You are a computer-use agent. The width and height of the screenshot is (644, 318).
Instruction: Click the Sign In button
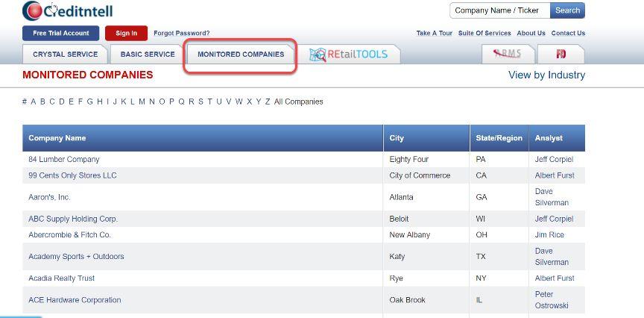click(126, 34)
